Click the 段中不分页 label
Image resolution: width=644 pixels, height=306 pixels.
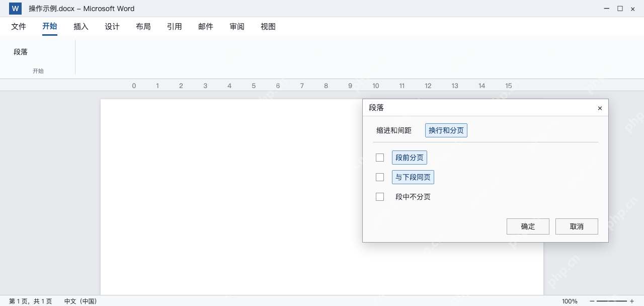tap(413, 197)
